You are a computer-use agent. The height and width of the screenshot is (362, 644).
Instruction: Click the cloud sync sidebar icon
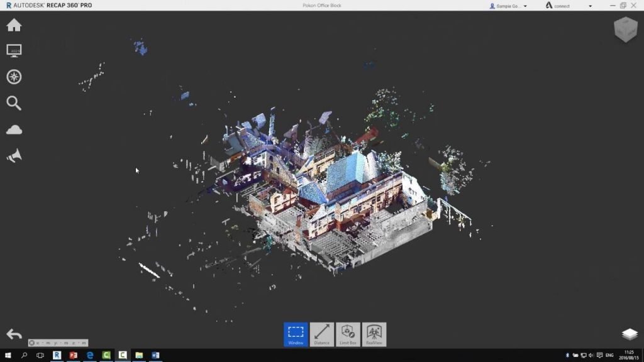tap(14, 129)
